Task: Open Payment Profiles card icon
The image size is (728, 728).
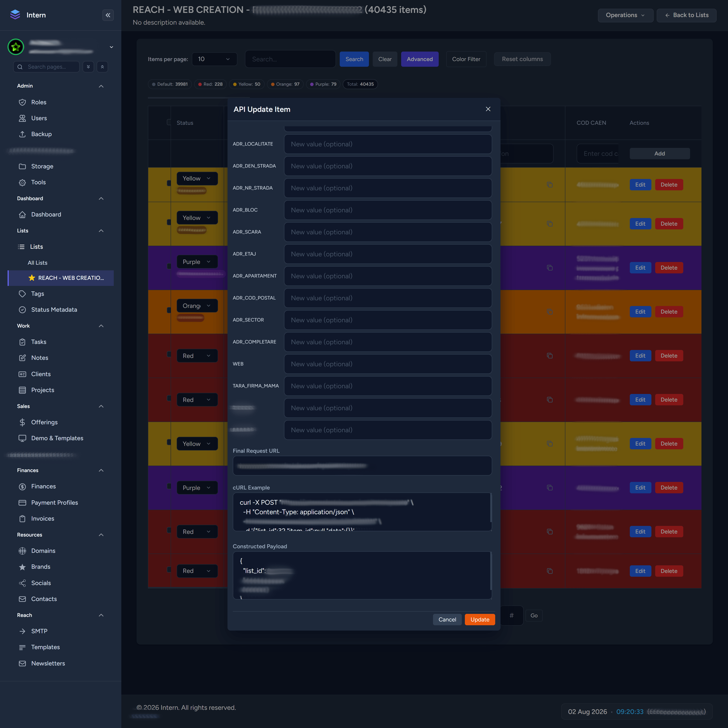Action: click(22, 502)
